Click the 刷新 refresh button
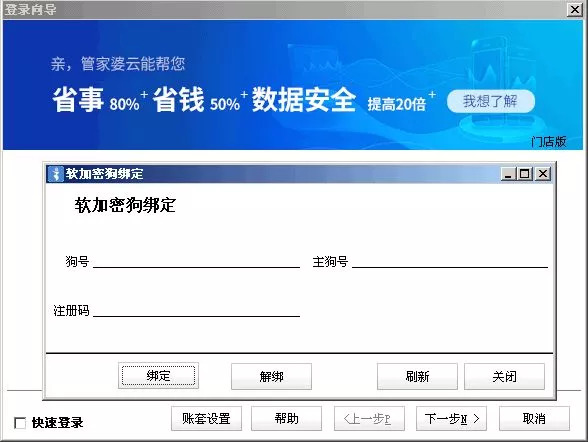The image size is (588, 442). click(417, 376)
